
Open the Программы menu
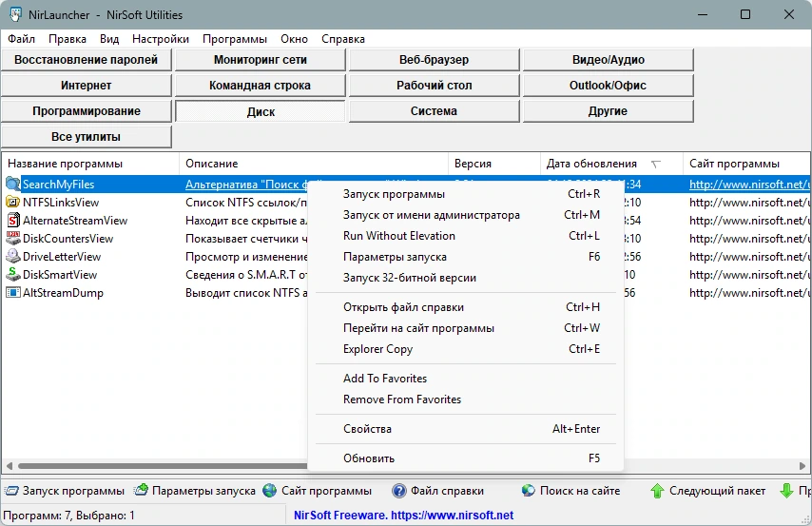(x=235, y=39)
